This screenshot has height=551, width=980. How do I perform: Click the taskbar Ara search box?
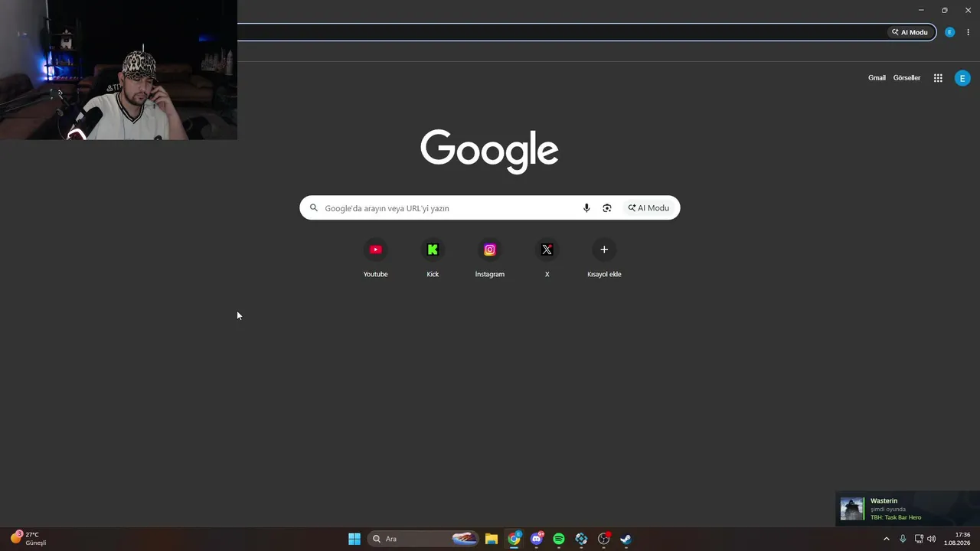[423, 539]
